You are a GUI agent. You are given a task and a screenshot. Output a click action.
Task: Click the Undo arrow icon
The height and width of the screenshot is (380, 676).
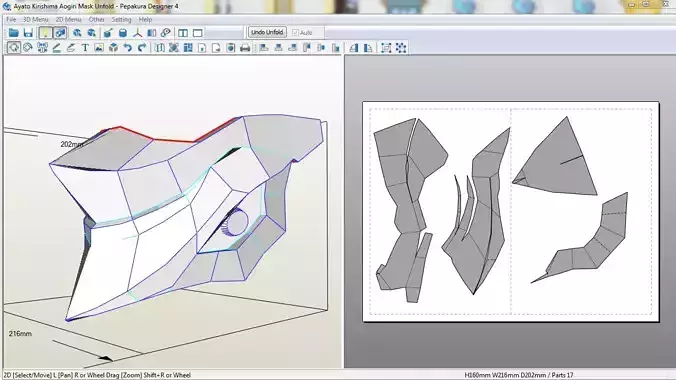[x=128, y=48]
